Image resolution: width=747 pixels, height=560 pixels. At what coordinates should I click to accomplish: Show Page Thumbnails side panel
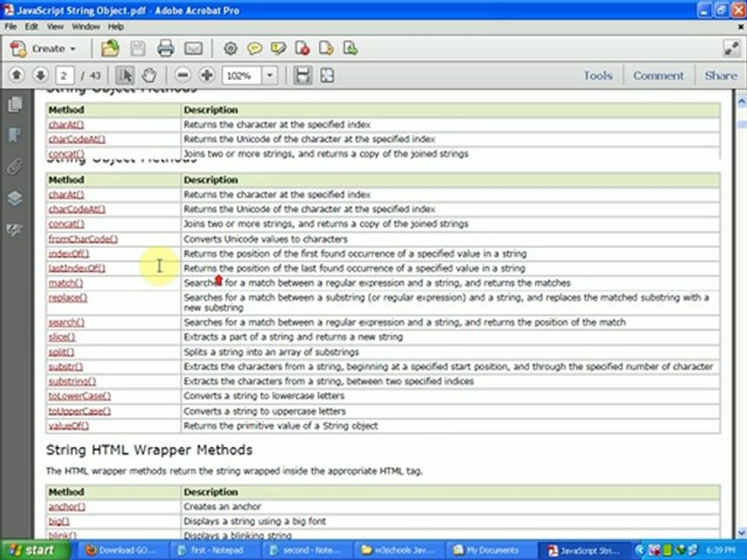(15, 103)
